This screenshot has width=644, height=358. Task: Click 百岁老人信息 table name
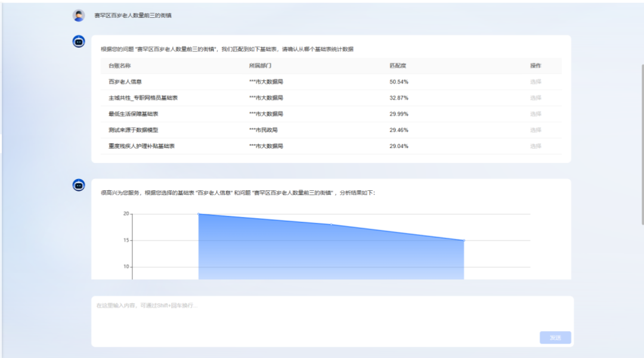pos(125,82)
